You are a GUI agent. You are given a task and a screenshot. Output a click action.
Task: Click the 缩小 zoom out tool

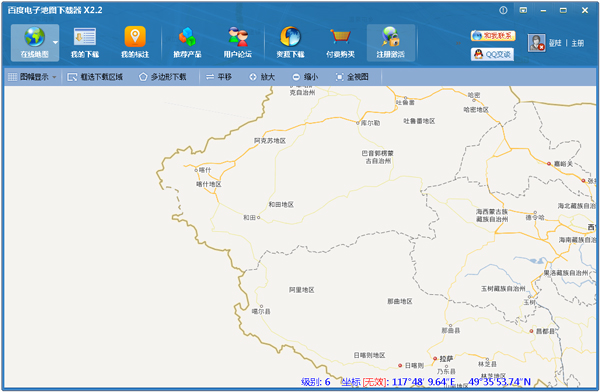(305, 77)
